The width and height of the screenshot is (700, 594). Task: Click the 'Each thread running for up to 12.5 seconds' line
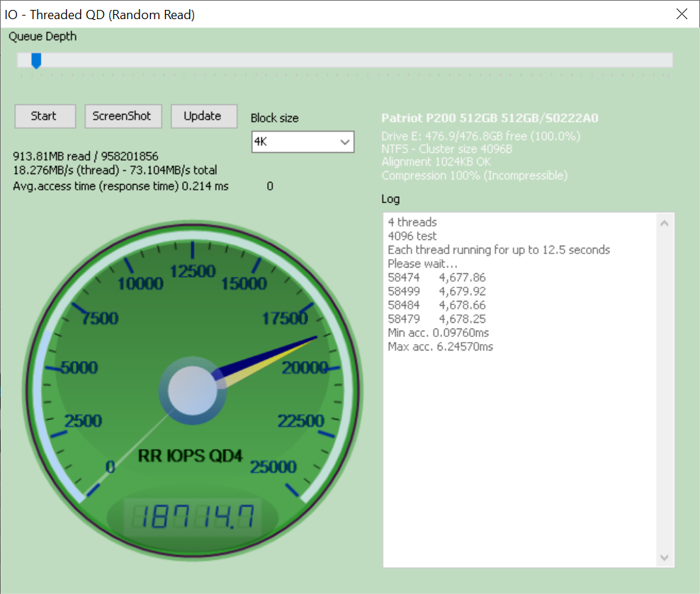click(499, 250)
